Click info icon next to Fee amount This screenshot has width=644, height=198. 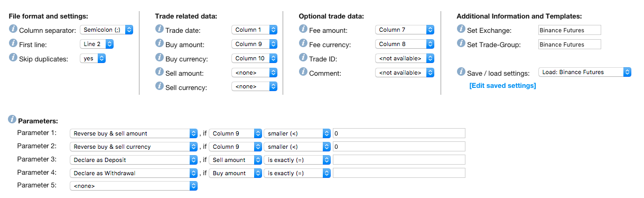303,30
